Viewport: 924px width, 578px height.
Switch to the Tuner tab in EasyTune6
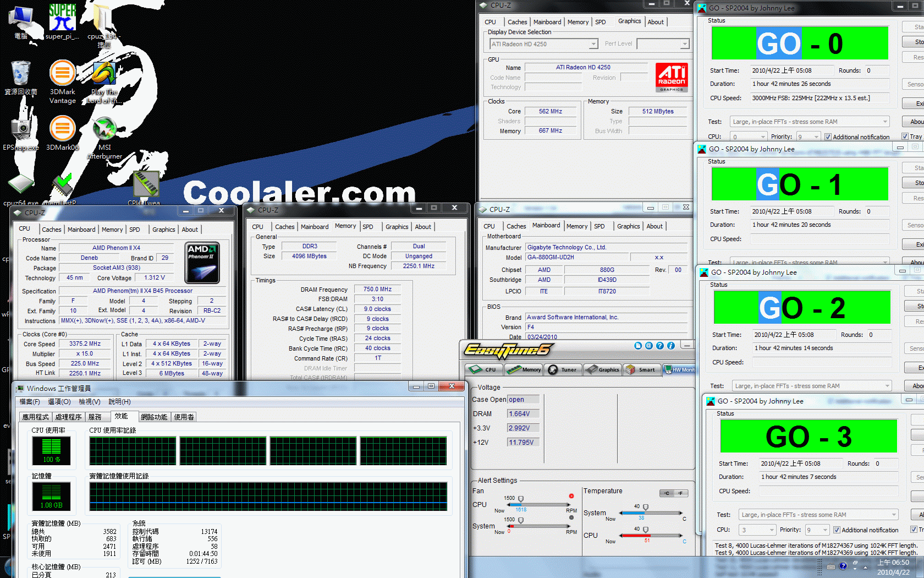click(x=563, y=369)
